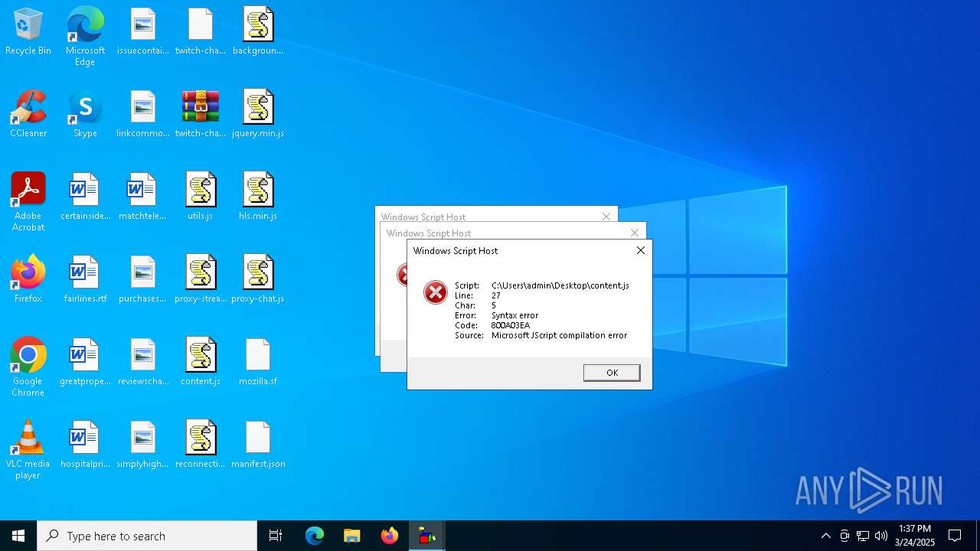Viewport: 980px width, 551px height.
Task: Close the rearmost Windows Script Host dialog
Action: pyautogui.click(x=606, y=217)
